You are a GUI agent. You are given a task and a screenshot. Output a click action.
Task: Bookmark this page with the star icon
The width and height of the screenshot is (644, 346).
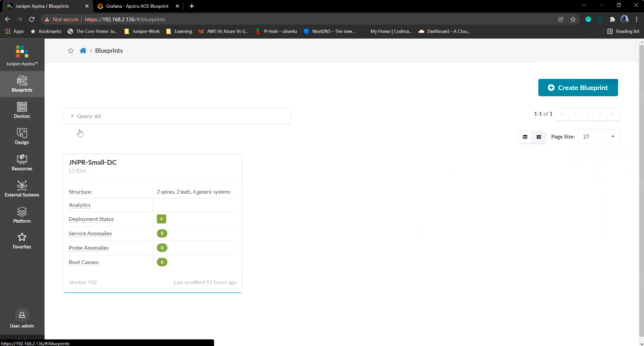(573, 19)
